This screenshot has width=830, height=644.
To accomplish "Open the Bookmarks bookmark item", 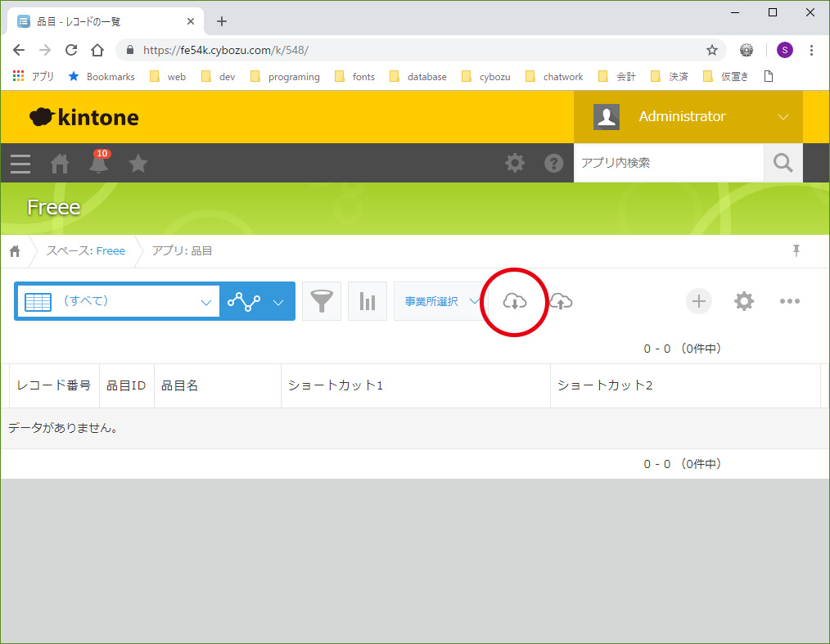I will (x=101, y=76).
